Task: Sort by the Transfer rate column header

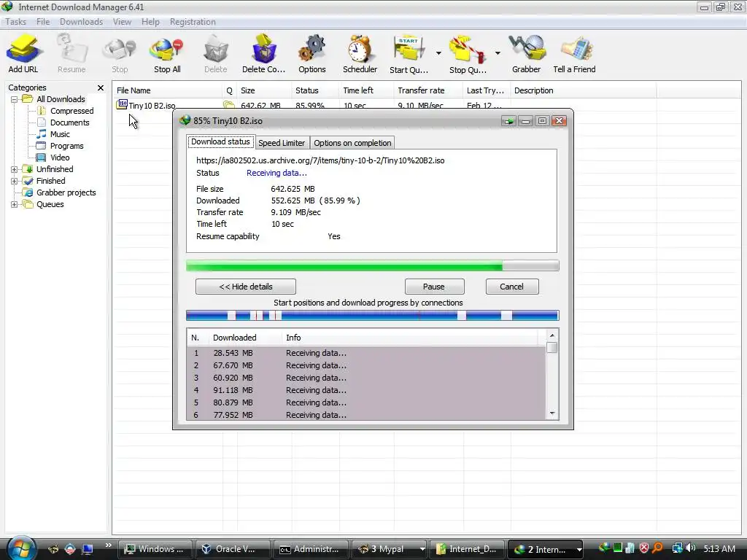Action: (428, 90)
